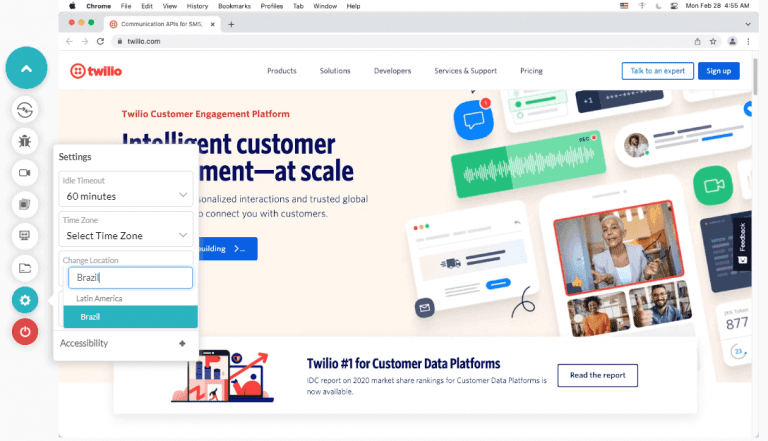Image resolution: width=768 pixels, height=441 pixels.
Task: Click the Sign up button
Action: (718, 71)
